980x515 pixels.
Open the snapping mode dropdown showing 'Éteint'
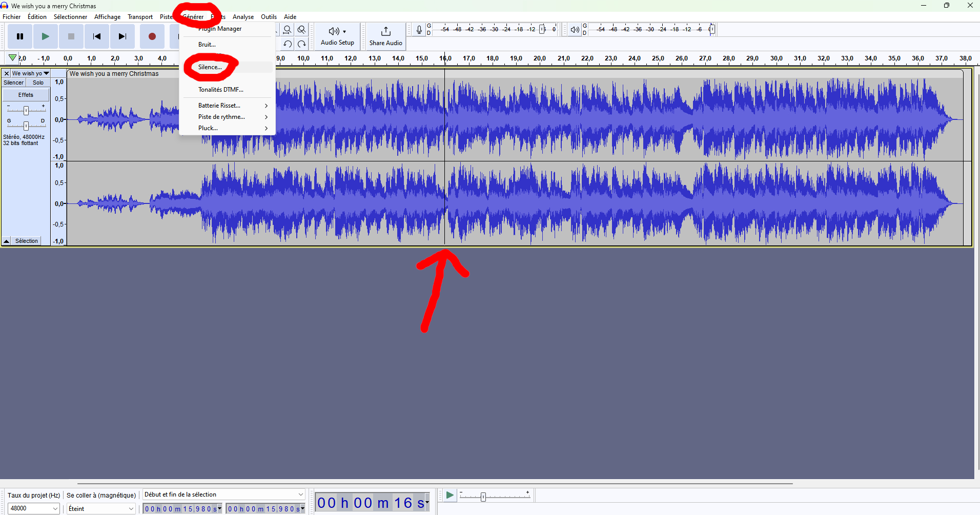coord(100,508)
